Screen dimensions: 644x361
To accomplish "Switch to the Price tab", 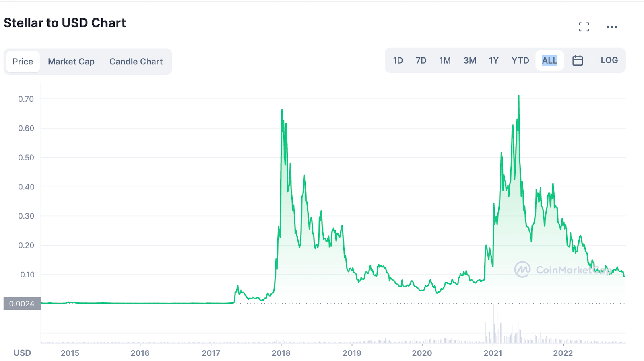I will point(23,62).
